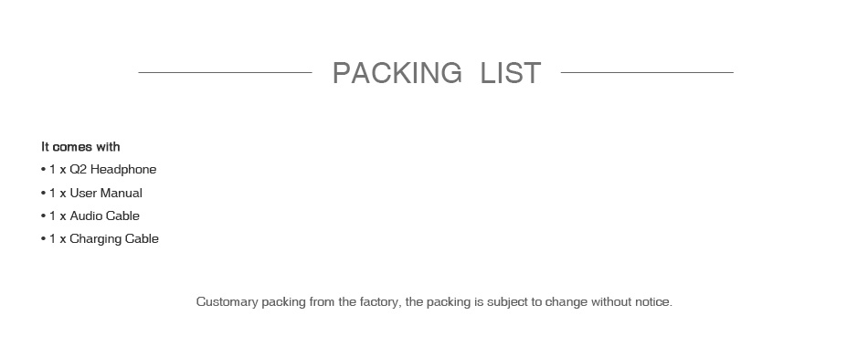Click the word PACKING in the heading
The height and width of the screenshot is (347, 868).
397,73
